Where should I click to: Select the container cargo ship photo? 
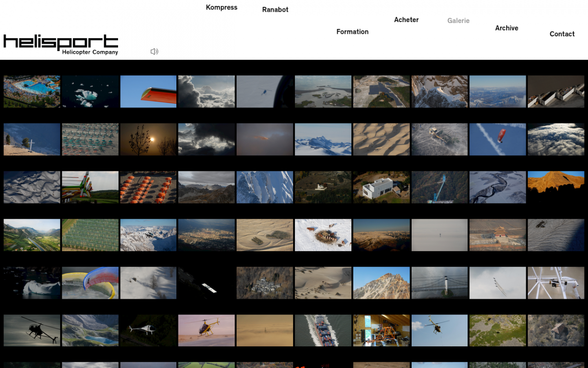[323, 331]
